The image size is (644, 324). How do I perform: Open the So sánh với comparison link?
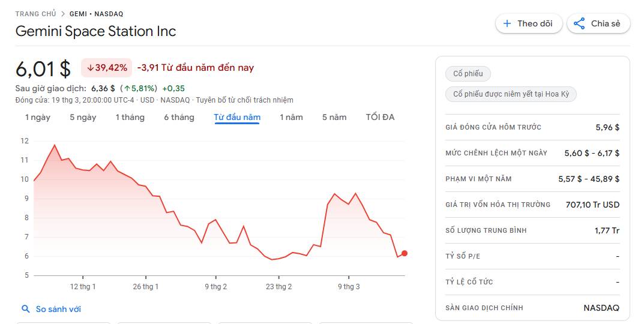coord(58,309)
